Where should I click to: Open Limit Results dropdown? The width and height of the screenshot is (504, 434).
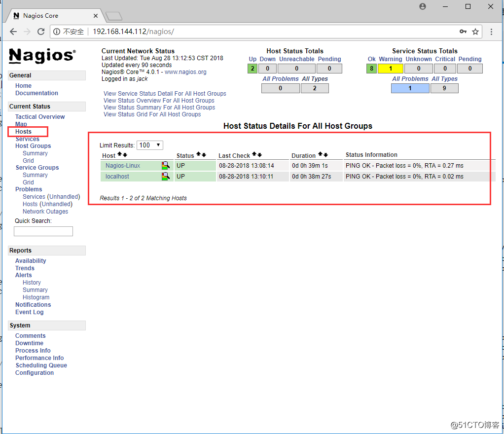click(x=150, y=145)
